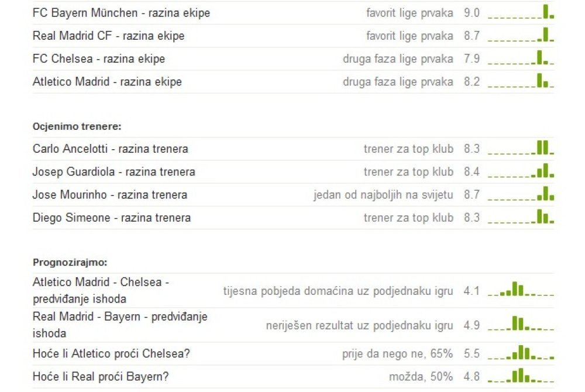Click the 'prije da nego ne, 65%' result
The height and width of the screenshot is (392, 585).
pos(397,354)
